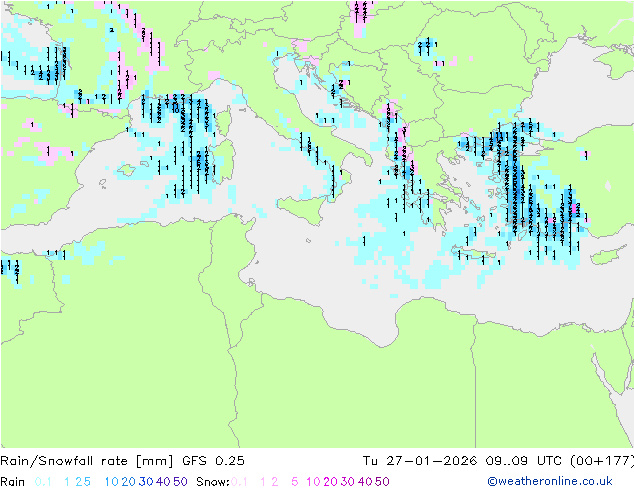Pick the Snow legend value 40
Viewport: 634px width, 490px height.
(x=365, y=482)
